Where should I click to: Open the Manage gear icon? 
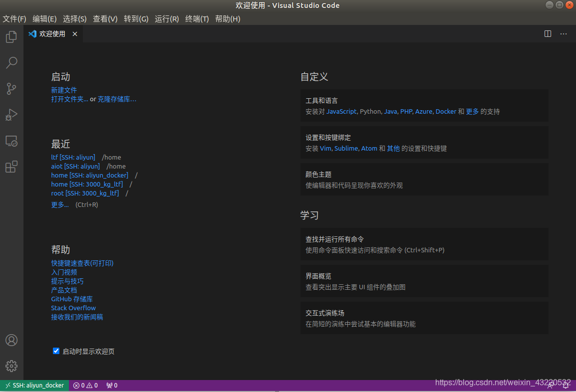11,366
